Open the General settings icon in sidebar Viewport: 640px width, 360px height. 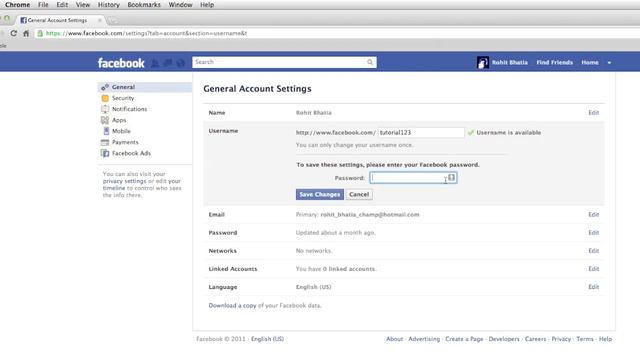105,87
